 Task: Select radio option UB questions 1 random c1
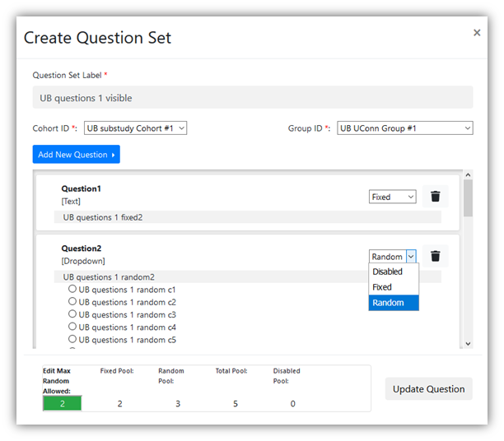click(x=72, y=290)
